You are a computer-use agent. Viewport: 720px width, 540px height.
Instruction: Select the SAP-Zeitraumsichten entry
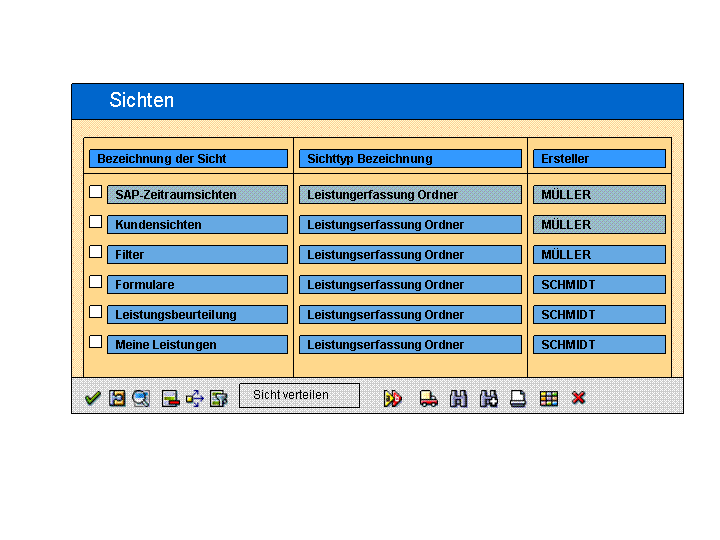(197, 194)
